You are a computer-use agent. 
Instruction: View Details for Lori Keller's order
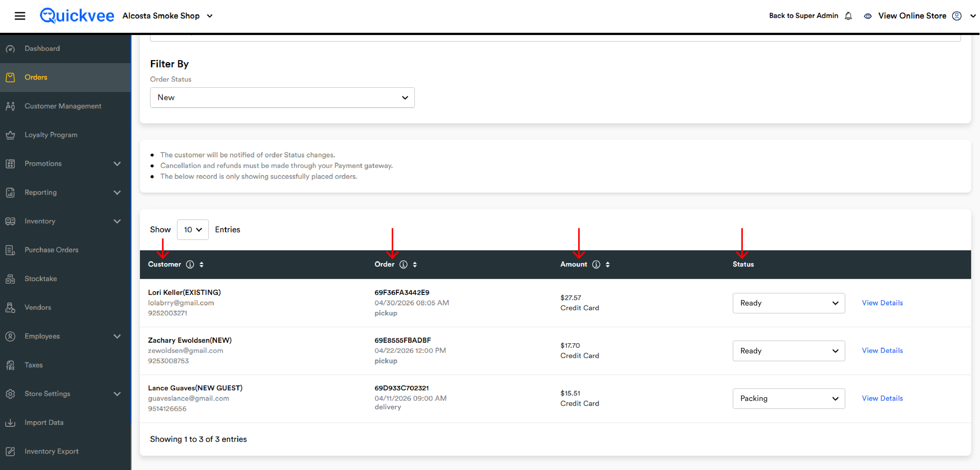882,303
